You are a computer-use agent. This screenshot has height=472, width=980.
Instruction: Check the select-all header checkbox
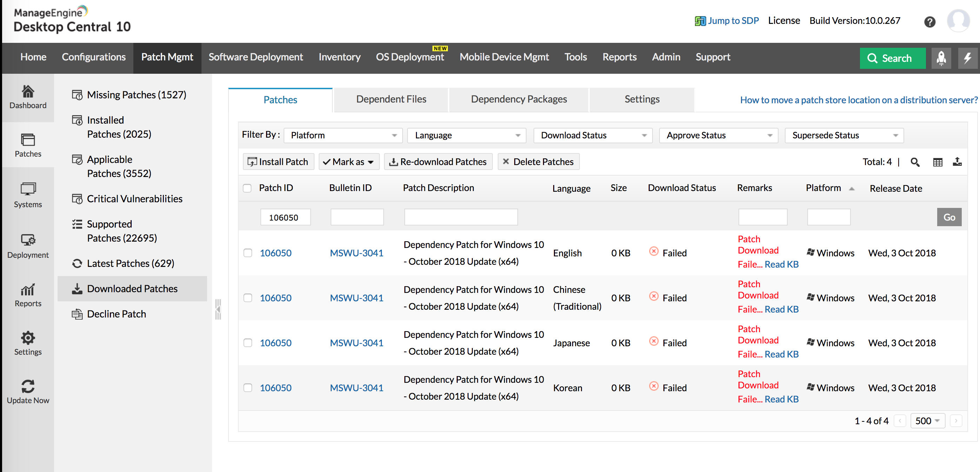pyautogui.click(x=247, y=188)
